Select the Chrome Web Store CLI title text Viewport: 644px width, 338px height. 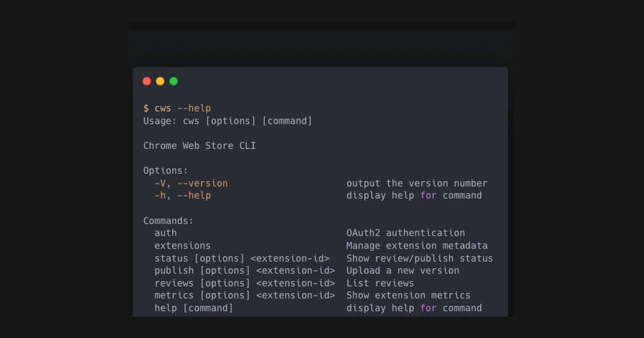coord(199,145)
